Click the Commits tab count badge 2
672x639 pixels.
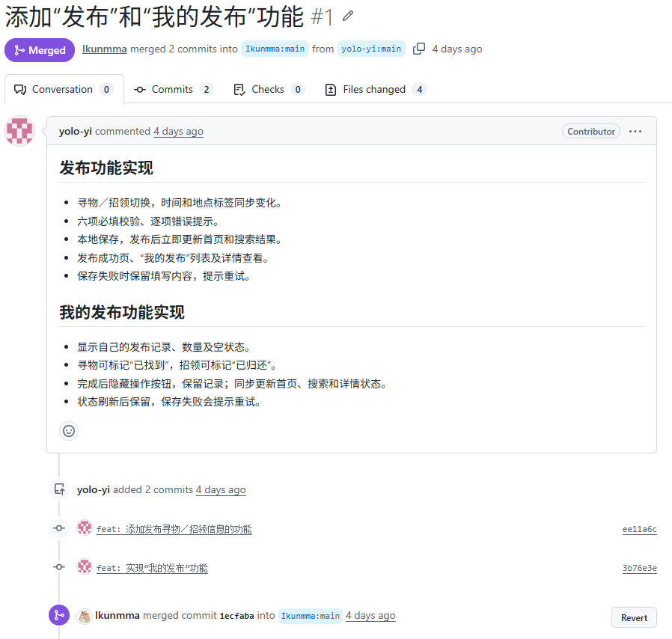pyautogui.click(x=206, y=89)
